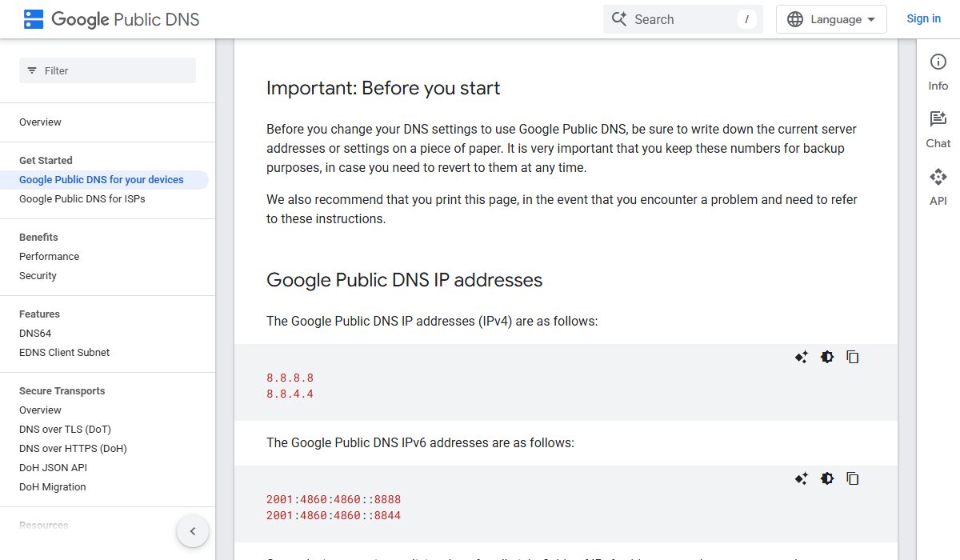Click the Sign in link

click(x=923, y=19)
